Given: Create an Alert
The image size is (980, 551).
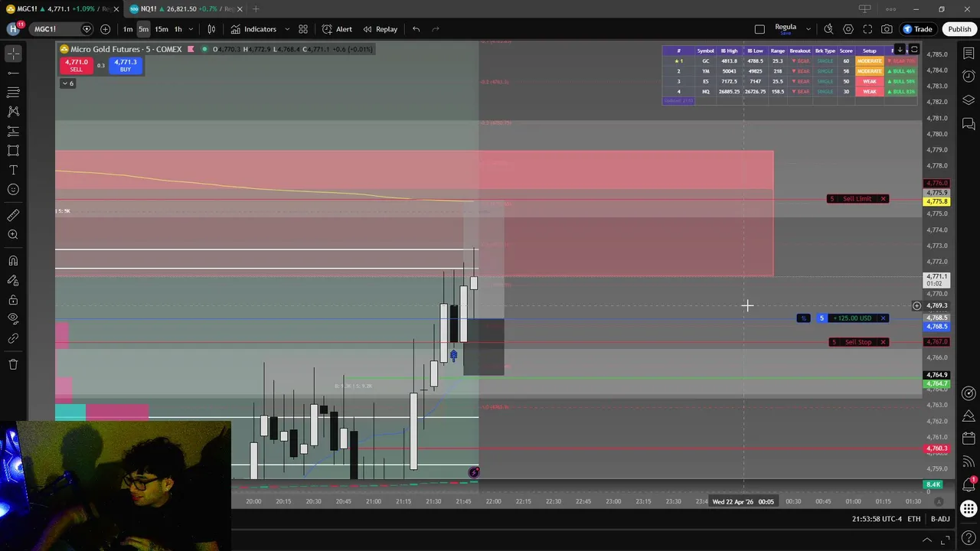Looking at the screenshot, I should pyautogui.click(x=337, y=29).
